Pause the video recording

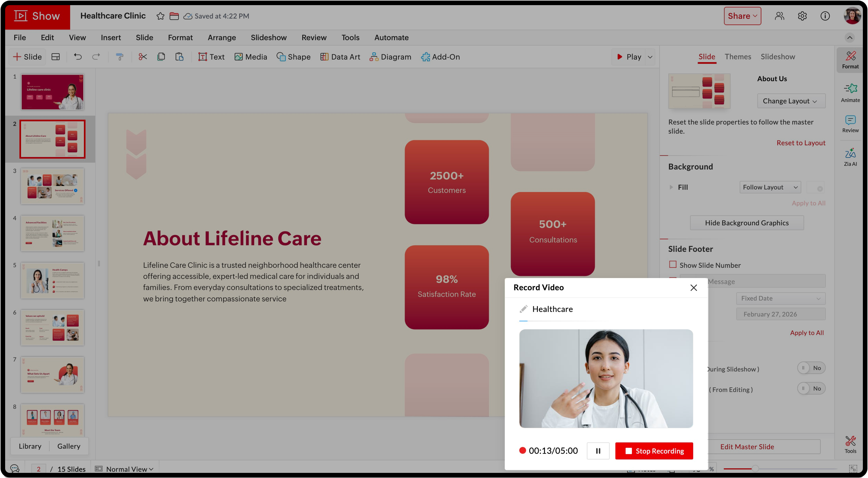598,451
